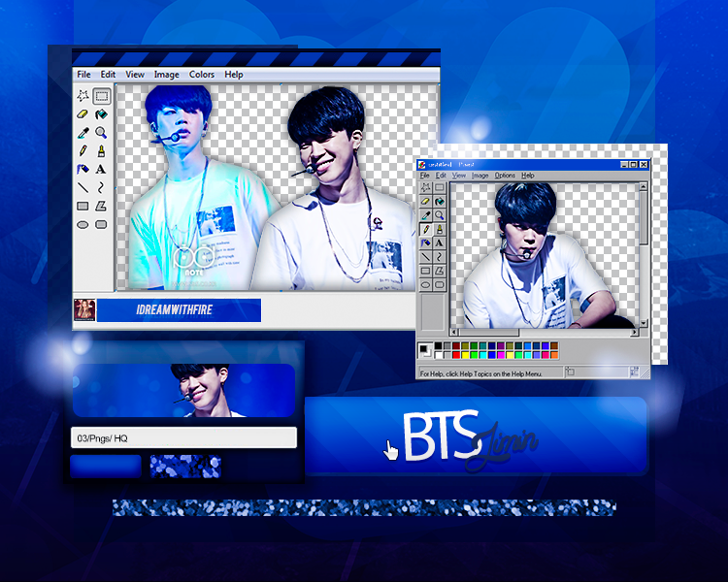Select the Pencil in the untitled Paint window
The image size is (728, 582).
(x=426, y=229)
